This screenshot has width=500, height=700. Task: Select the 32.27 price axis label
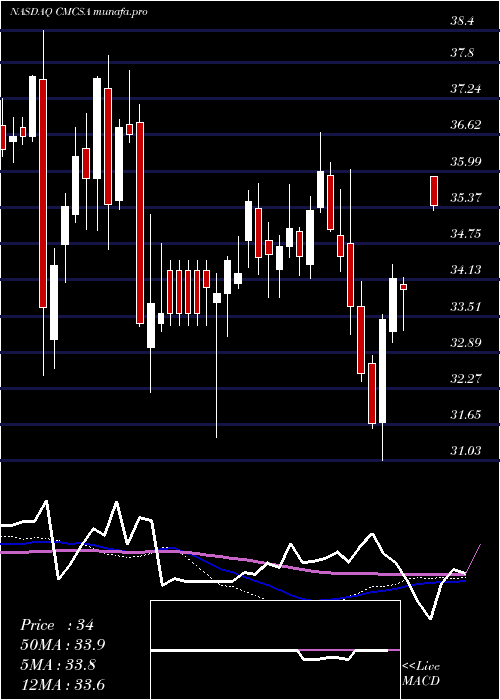(x=465, y=379)
